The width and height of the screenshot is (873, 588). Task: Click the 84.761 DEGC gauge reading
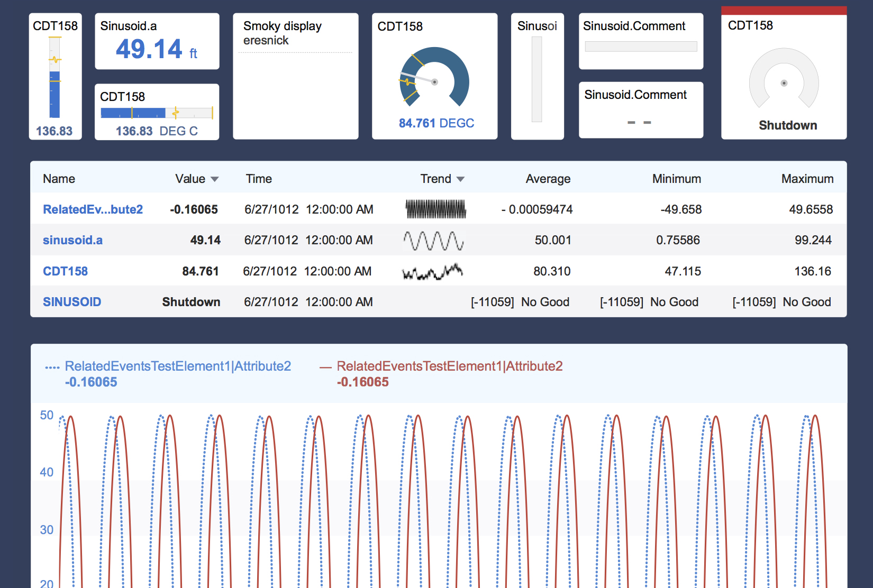pyautogui.click(x=436, y=123)
